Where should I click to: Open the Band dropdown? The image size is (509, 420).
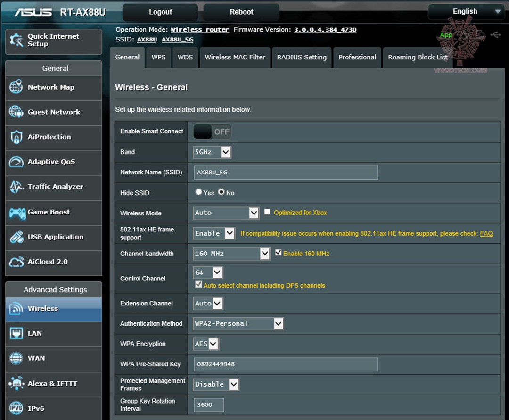click(x=212, y=152)
